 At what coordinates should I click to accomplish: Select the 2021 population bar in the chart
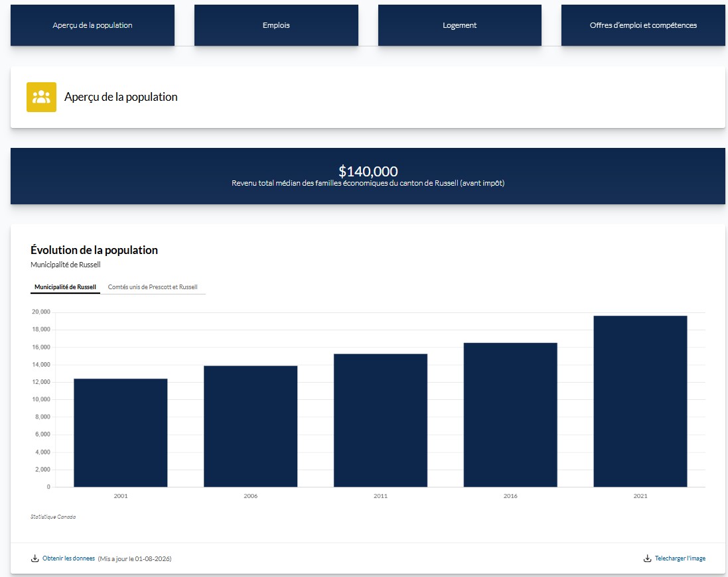tap(640, 400)
